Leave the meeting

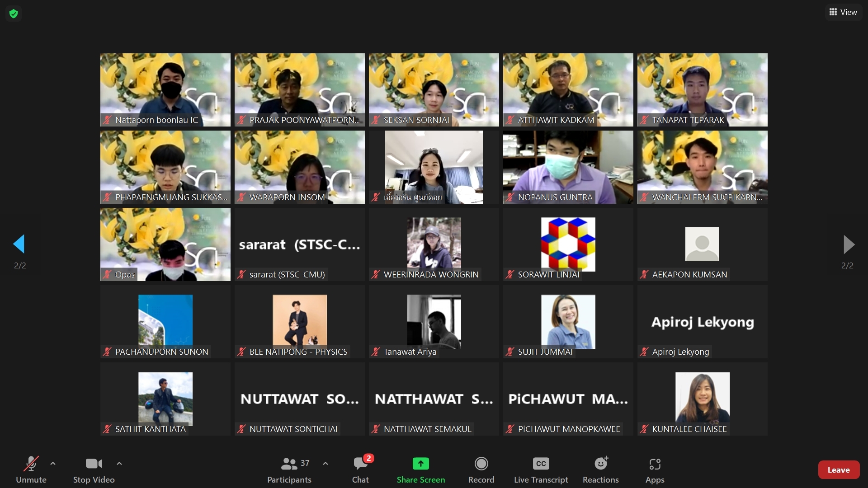click(838, 470)
